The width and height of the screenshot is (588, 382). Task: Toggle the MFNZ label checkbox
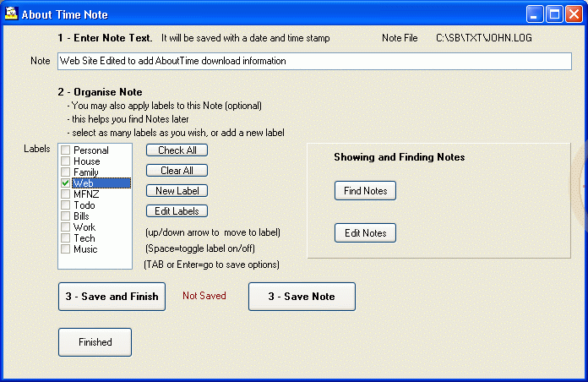pyautogui.click(x=66, y=194)
